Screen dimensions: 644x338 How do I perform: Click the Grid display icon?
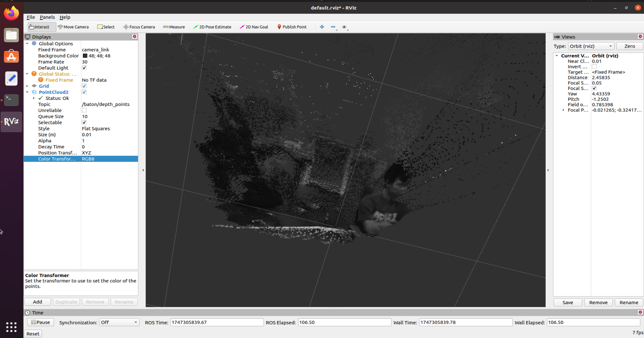pos(34,86)
